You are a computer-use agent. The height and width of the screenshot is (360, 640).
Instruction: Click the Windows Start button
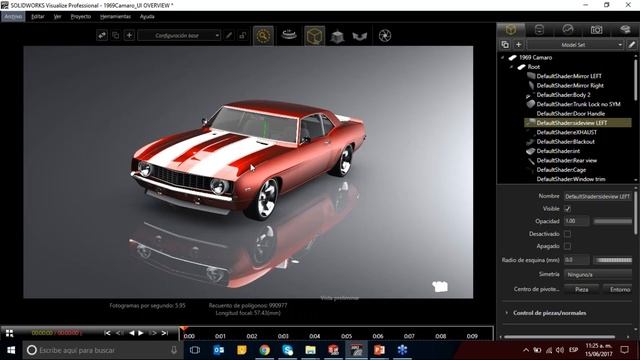[x=11, y=350]
